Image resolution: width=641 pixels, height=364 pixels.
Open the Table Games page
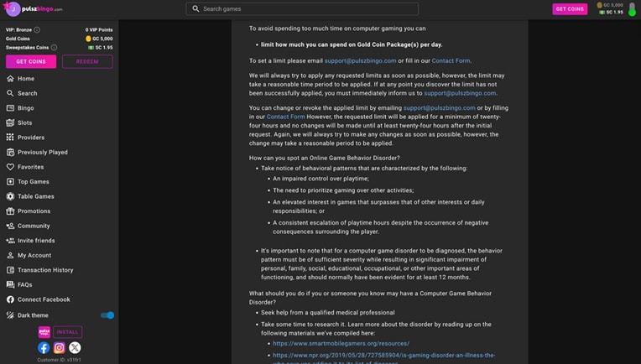coord(35,196)
